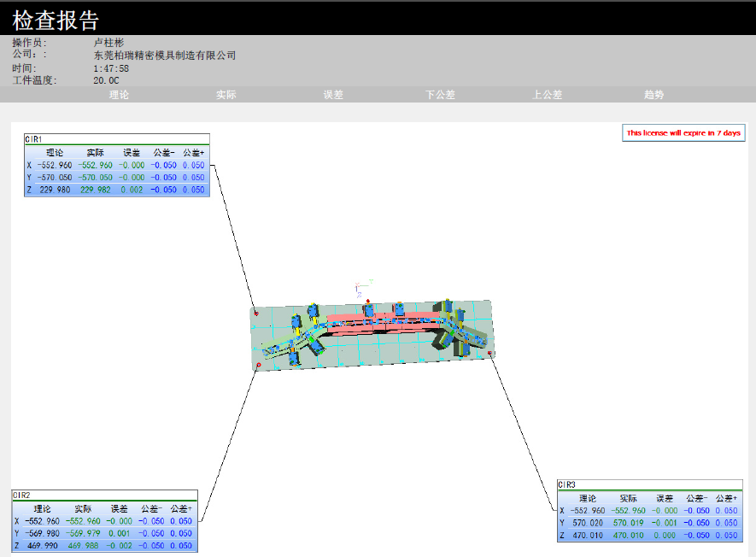This screenshot has width=756, height=557.
Task: Click the 实际 column header in gray bar
Action: point(226,95)
